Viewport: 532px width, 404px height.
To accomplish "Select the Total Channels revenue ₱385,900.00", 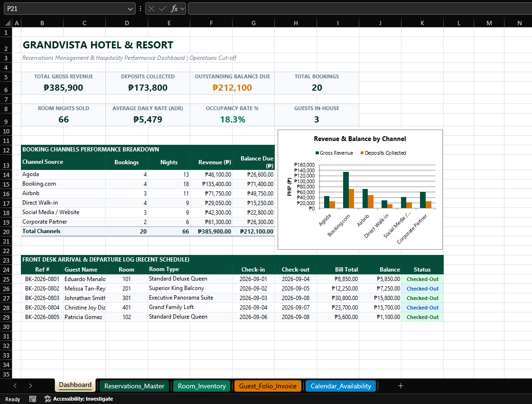I will point(211,232).
